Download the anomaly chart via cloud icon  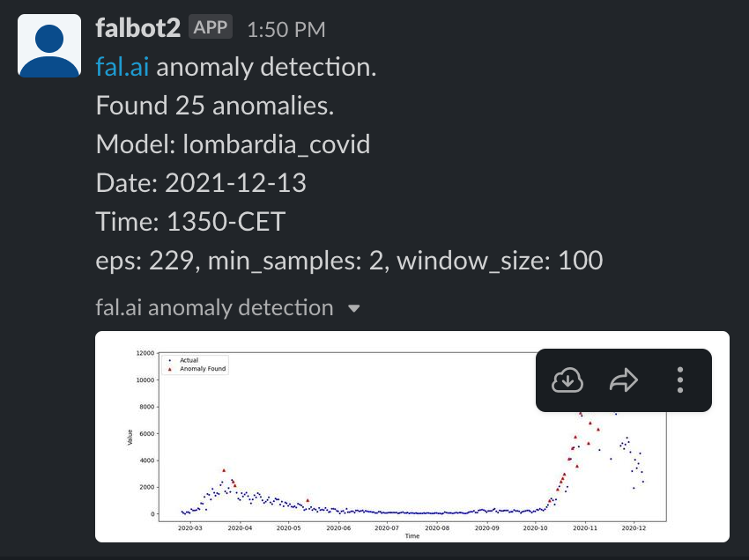click(x=567, y=380)
